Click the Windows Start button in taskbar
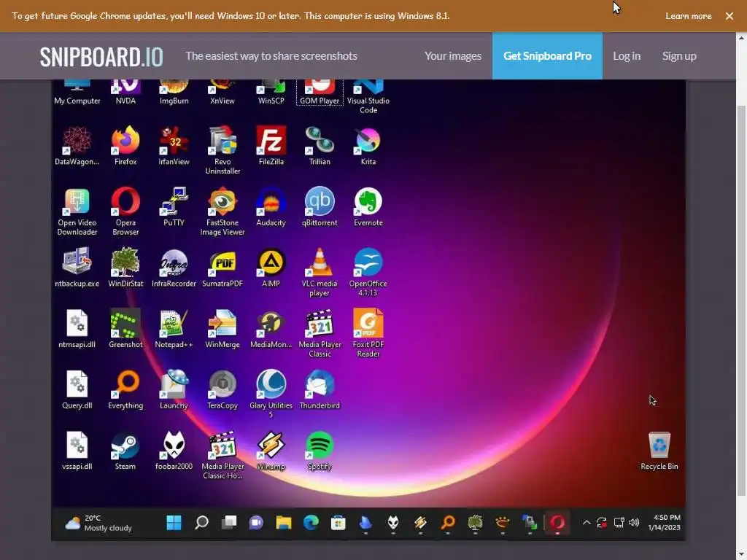 [174, 522]
